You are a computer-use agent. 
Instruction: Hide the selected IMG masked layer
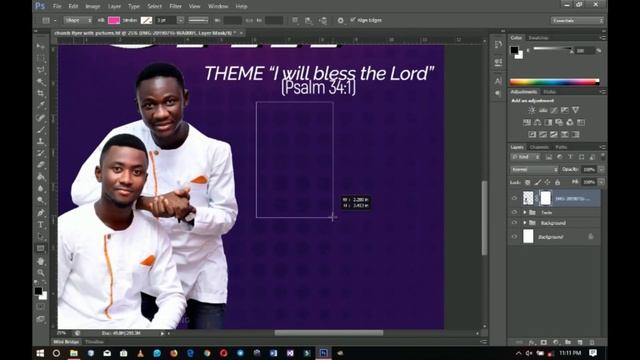coord(514,198)
